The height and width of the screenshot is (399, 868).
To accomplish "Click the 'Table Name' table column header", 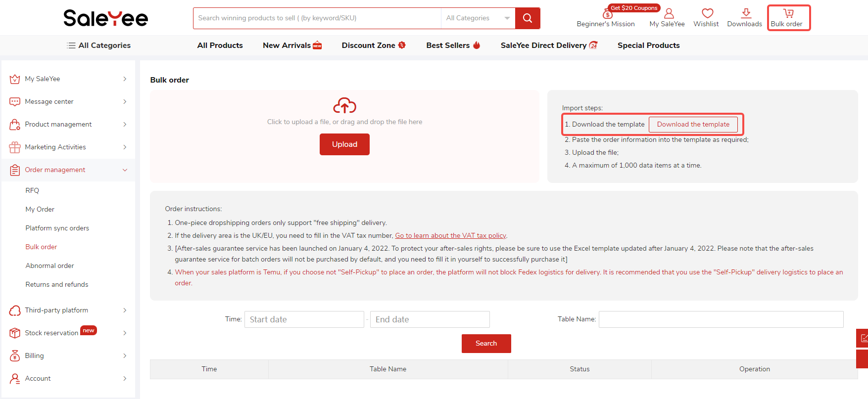I will point(388,369).
